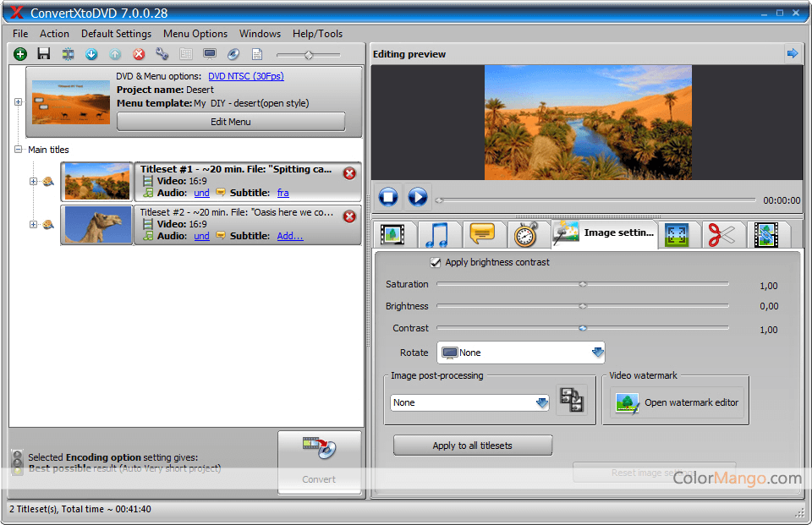Uncheck Apply brightness contrast checkbox

436,263
